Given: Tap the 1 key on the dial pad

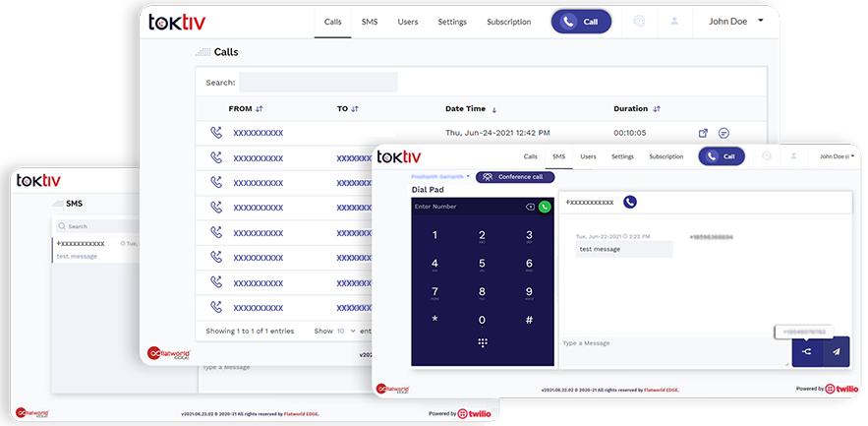Looking at the screenshot, I should click(x=434, y=235).
